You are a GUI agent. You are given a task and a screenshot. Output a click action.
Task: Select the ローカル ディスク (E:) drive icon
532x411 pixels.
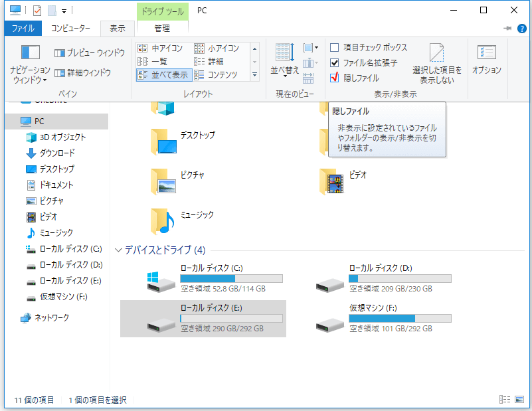[161, 325]
